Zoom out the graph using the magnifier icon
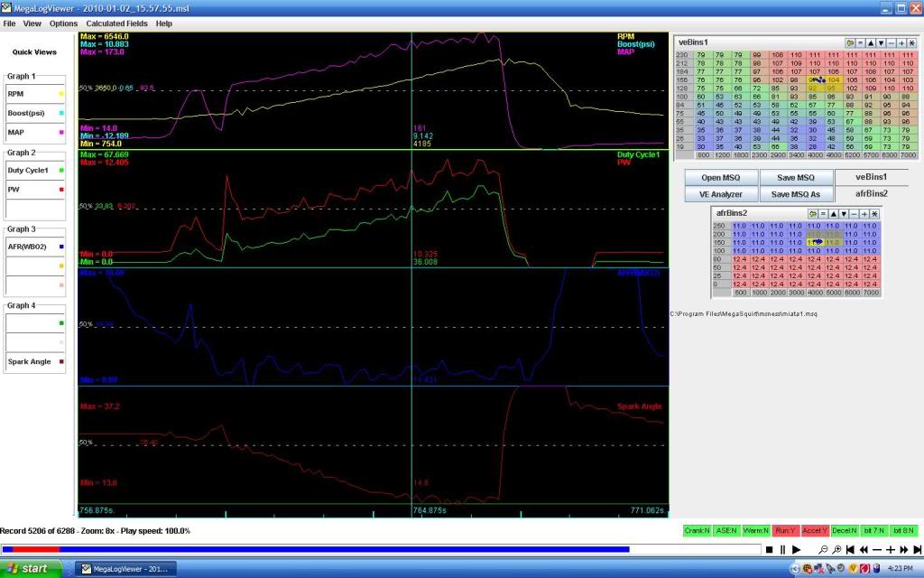 pyautogui.click(x=824, y=548)
